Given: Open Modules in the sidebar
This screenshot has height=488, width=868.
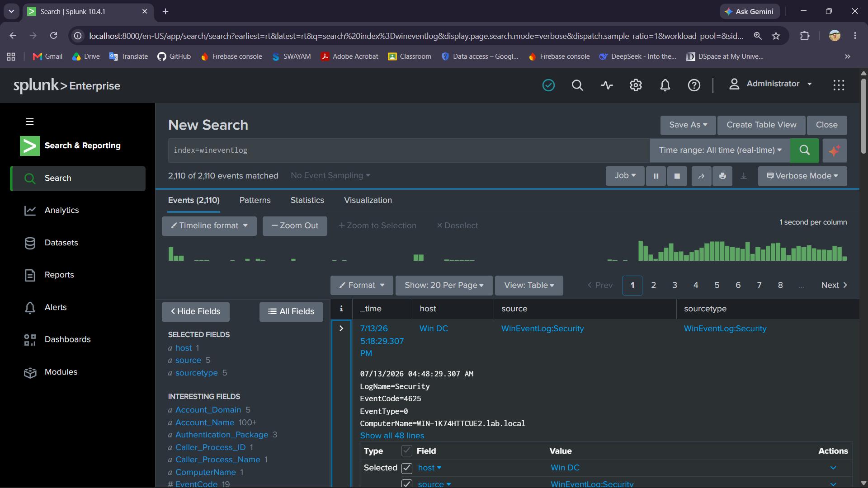Looking at the screenshot, I should pos(61,372).
